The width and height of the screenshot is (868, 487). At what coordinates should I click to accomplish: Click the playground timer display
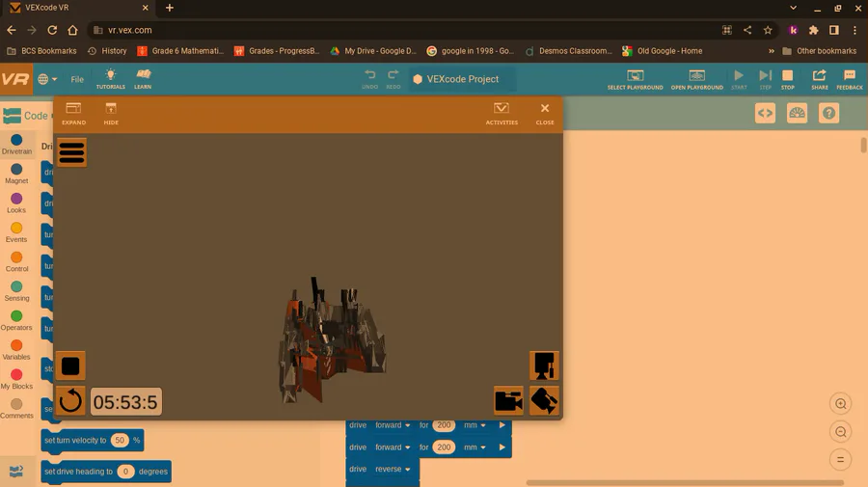(125, 402)
